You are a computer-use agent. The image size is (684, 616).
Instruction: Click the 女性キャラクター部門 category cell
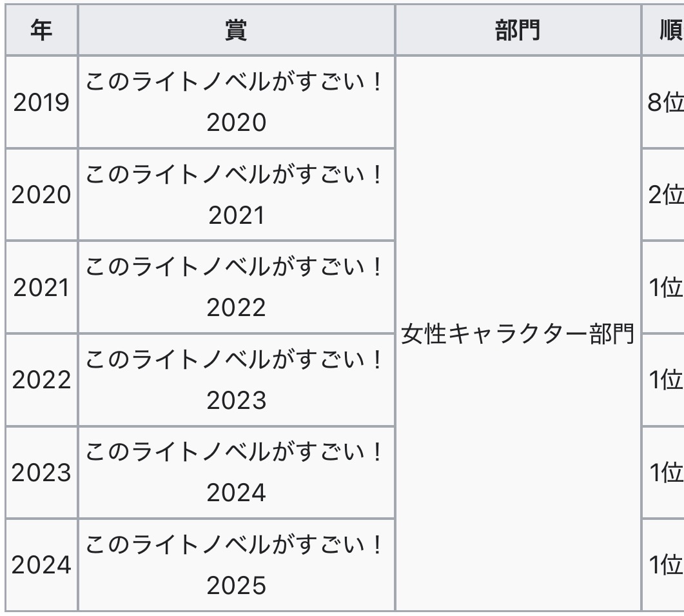point(518,334)
